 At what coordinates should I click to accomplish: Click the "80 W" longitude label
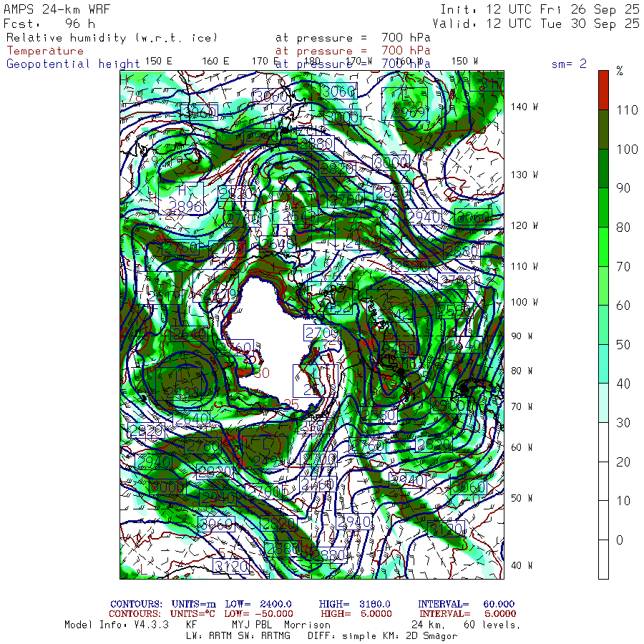(x=522, y=371)
